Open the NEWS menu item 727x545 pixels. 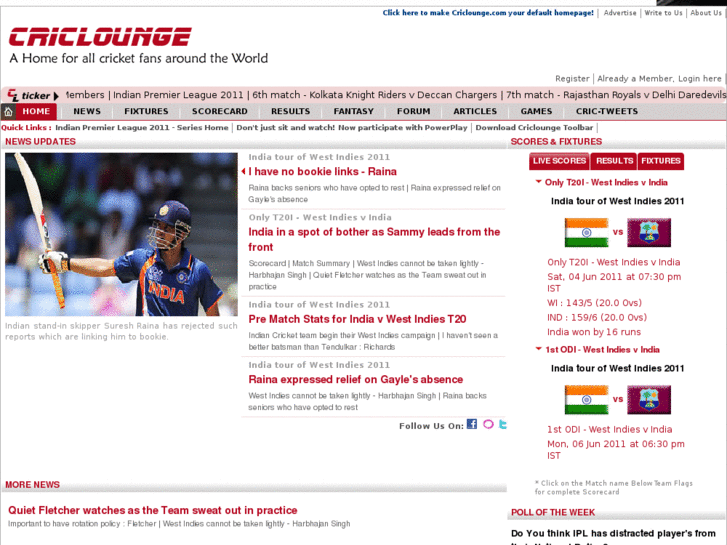(x=87, y=111)
